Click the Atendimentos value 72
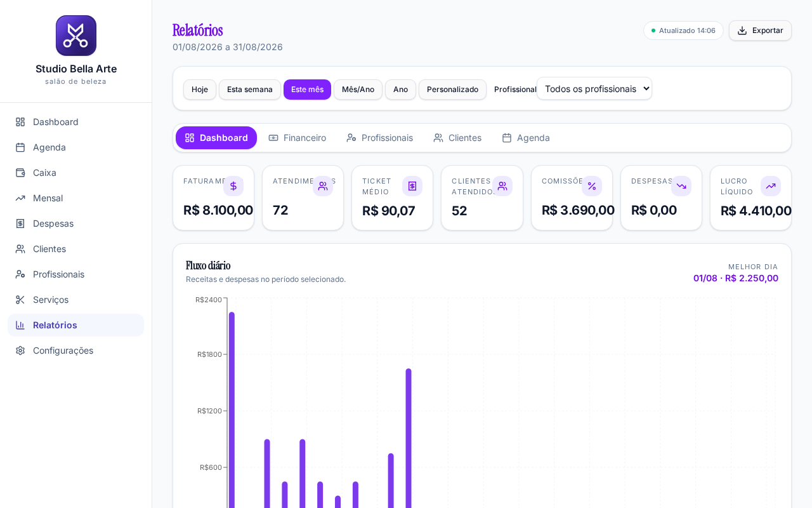 click(280, 210)
